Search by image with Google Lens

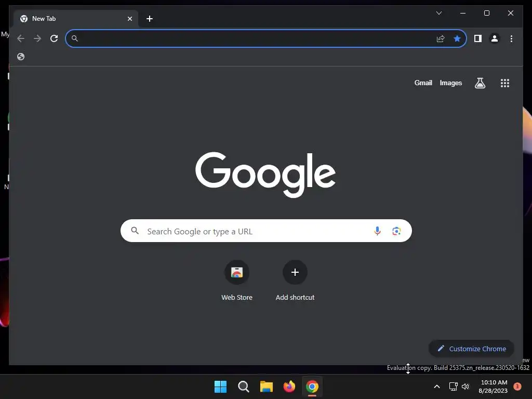point(396,231)
